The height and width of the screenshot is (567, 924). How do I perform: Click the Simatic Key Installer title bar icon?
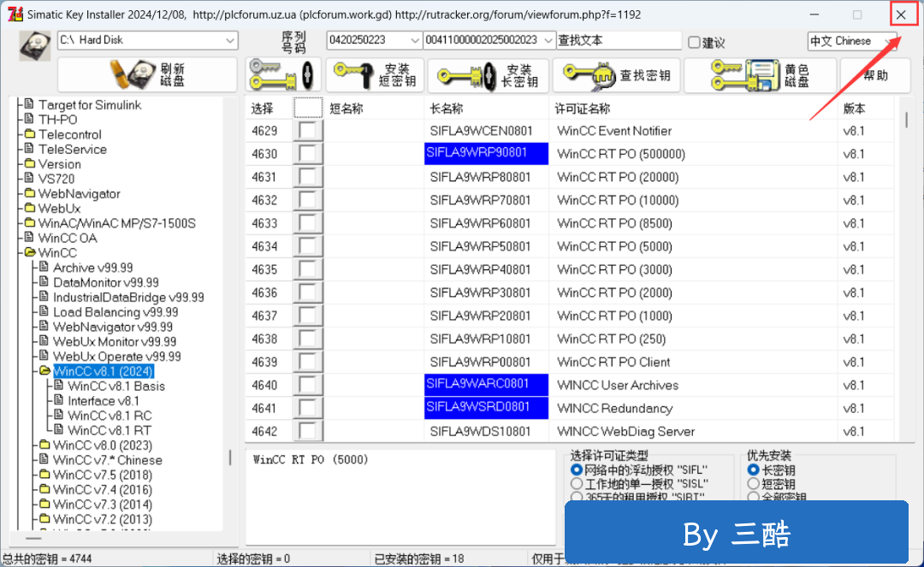click(15, 15)
